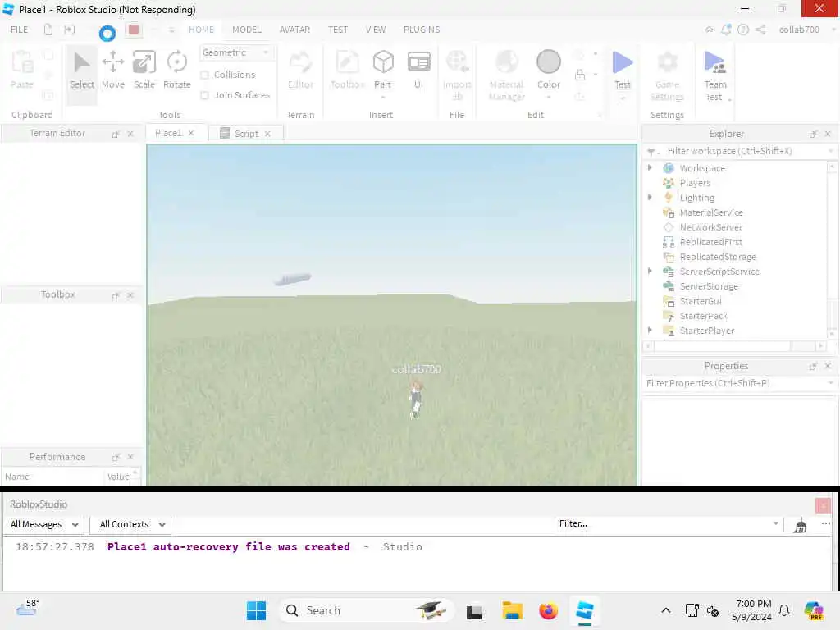Screen dimensions: 840x630
Task: Open output panel options ellipsis
Action: (825, 523)
